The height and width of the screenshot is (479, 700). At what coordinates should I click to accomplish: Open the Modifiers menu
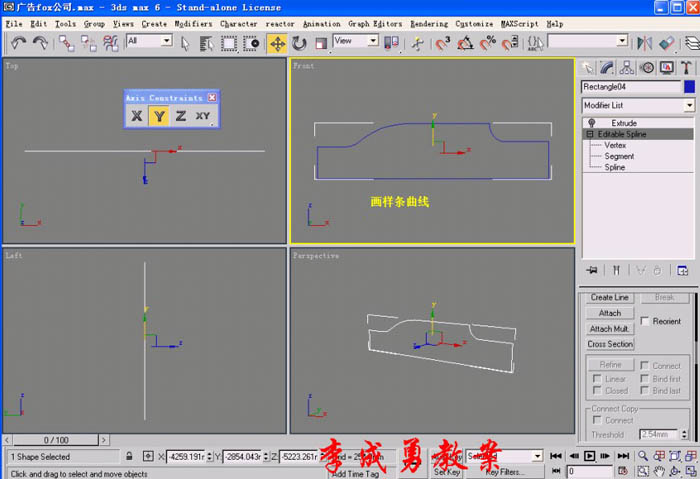193,24
